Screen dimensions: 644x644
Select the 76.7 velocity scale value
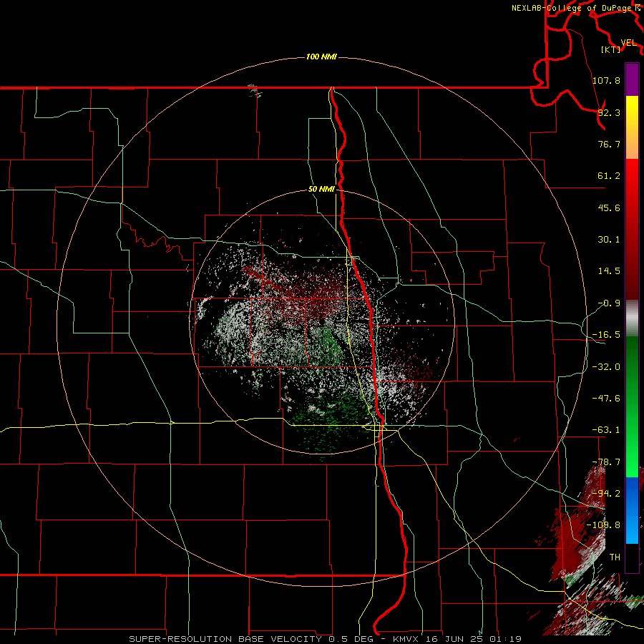tap(609, 144)
